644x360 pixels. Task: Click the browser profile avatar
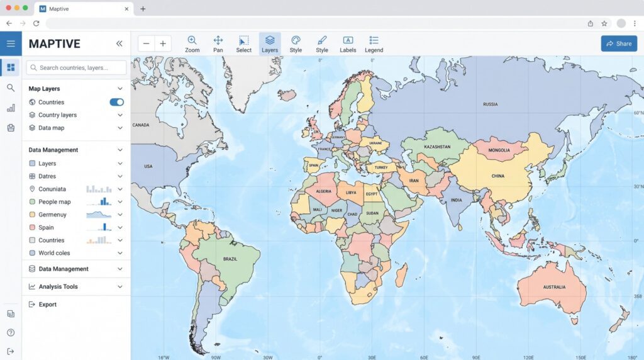pyautogui.click(x=621, y=23)
